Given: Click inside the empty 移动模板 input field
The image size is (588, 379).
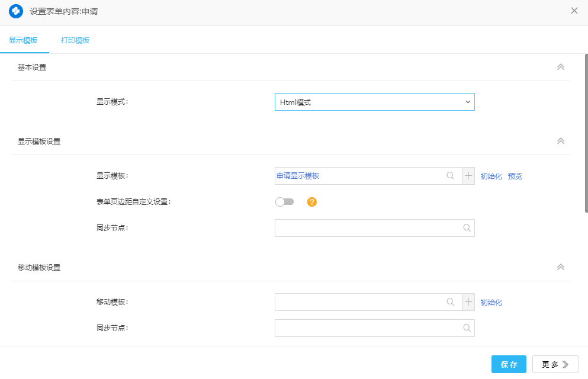Looking at the screenshot, I should pyautogui.click(x=355, y=302).
